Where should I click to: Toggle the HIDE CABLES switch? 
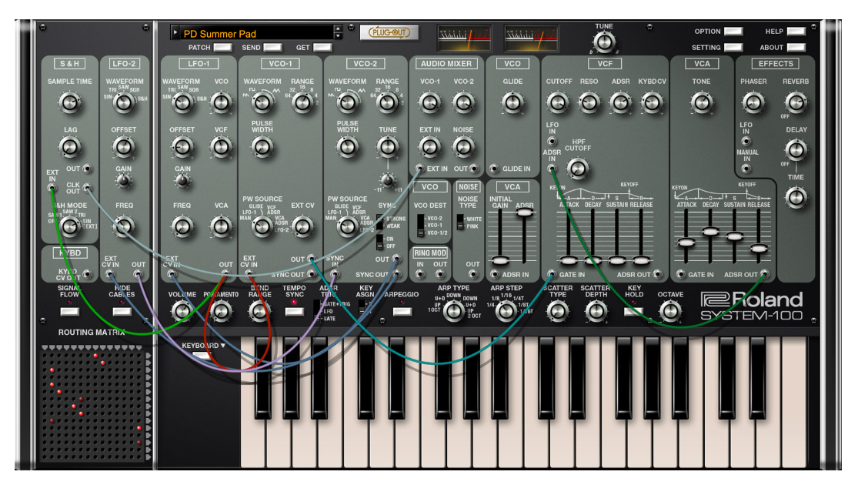(122, 311)
